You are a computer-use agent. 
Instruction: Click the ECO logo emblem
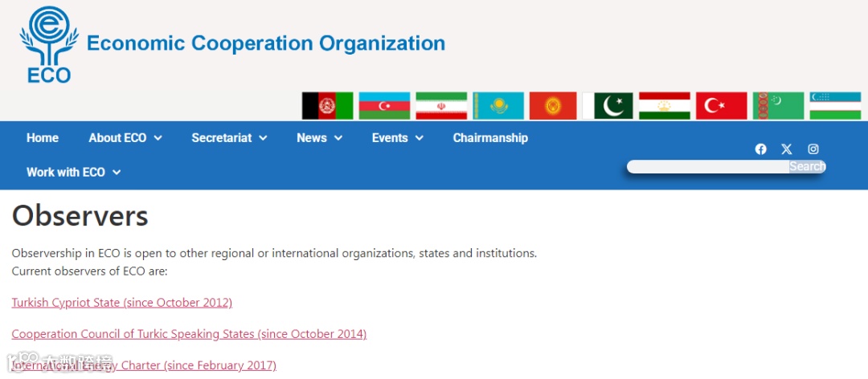(49, 43)
